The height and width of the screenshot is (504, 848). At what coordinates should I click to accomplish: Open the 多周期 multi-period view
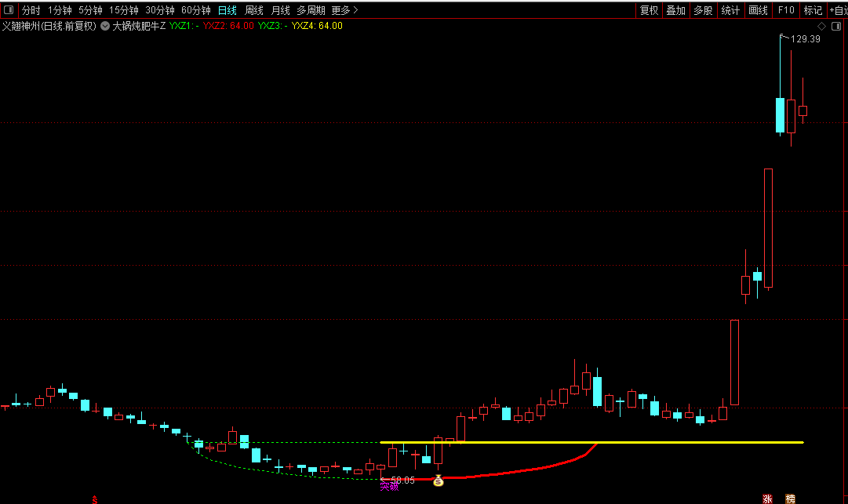[x=311, y=10]
